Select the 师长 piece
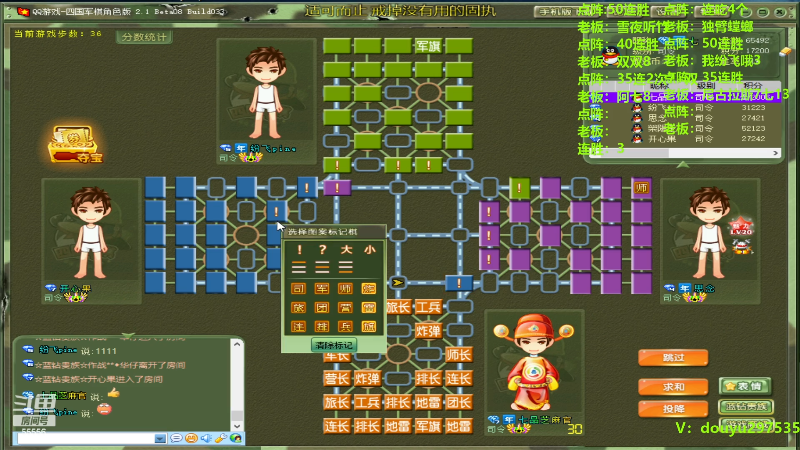Viewport: 800px width, 450px height. coord(458,355)
